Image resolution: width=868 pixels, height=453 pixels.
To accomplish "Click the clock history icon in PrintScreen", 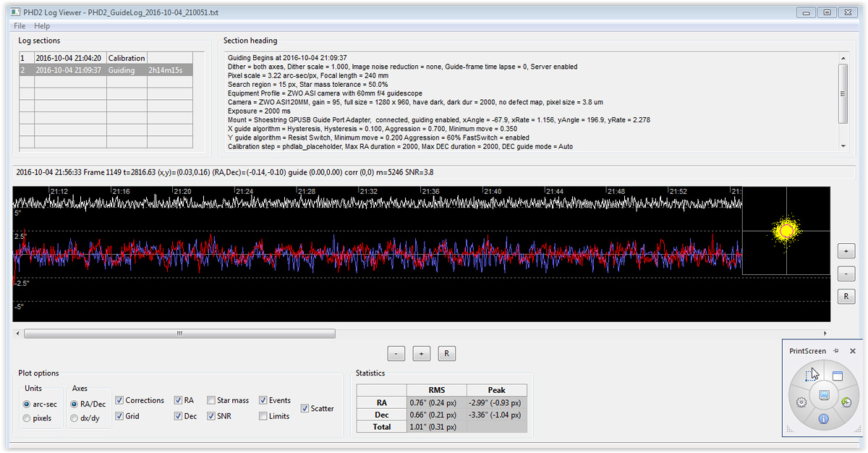I will [x=846, y=402].
